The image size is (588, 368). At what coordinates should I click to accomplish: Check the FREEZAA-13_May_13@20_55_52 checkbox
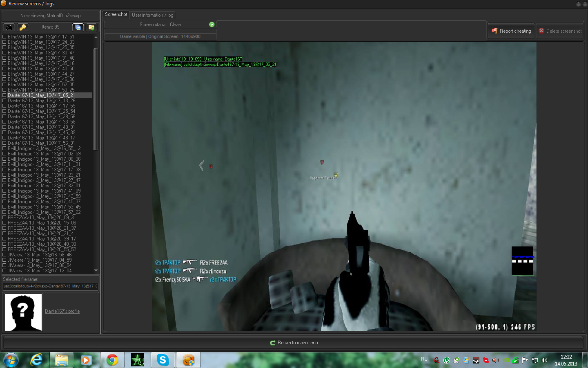(4, 249)
